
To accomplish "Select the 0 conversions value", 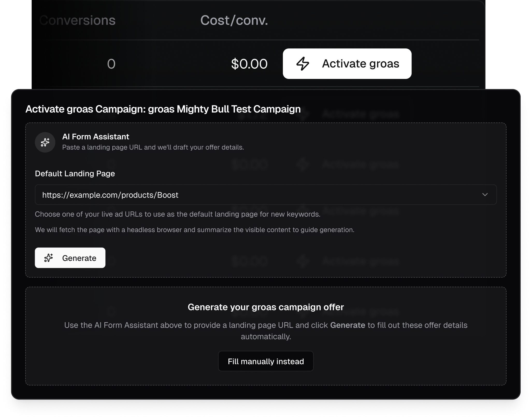I will click(x=111, y=64).
